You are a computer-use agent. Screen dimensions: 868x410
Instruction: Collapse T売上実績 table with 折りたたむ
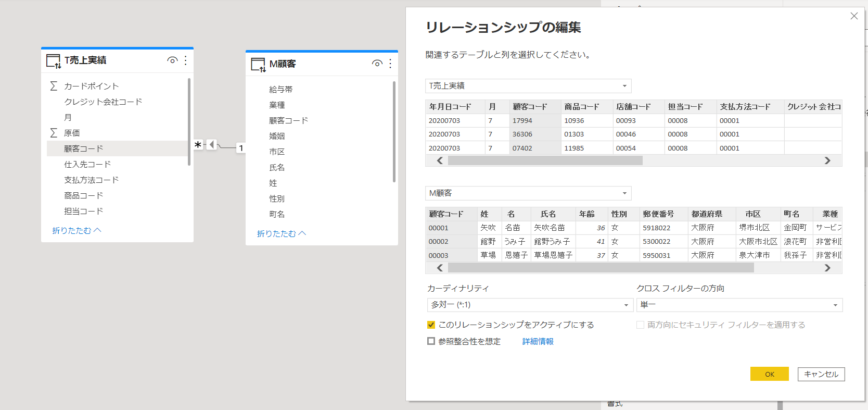click(76, 230)
